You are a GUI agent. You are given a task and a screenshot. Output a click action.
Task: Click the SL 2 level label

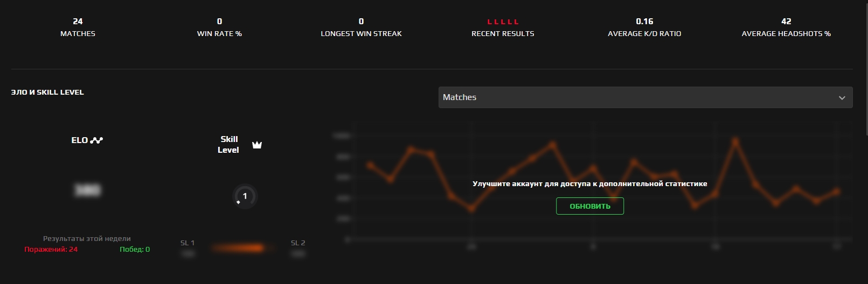[298, 243]
